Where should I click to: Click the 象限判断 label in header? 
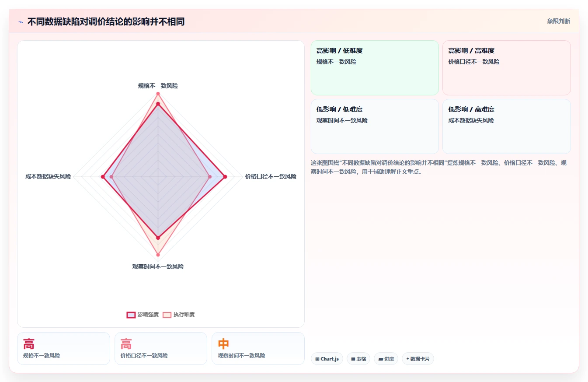558,21
